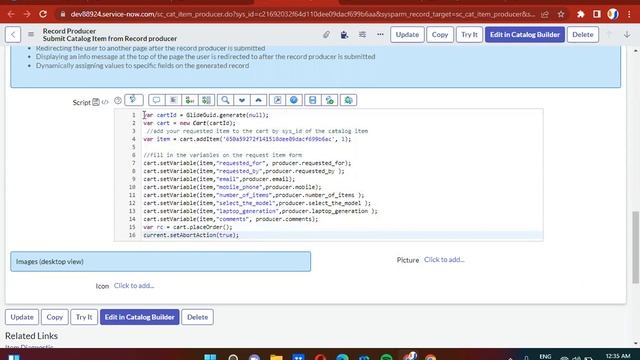Viewport: 640px width, 360px height.
Task: Click the page vertical scrollbar thumb
Action: click(636, 247)
